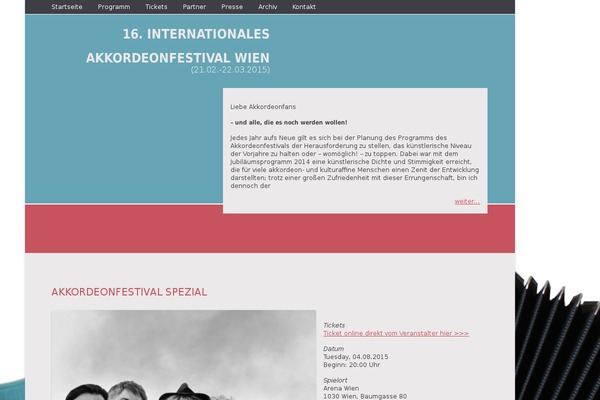This screenshot has width=600, height=400.
Task: Go to the Programm page
Action: tap(114, 7)
